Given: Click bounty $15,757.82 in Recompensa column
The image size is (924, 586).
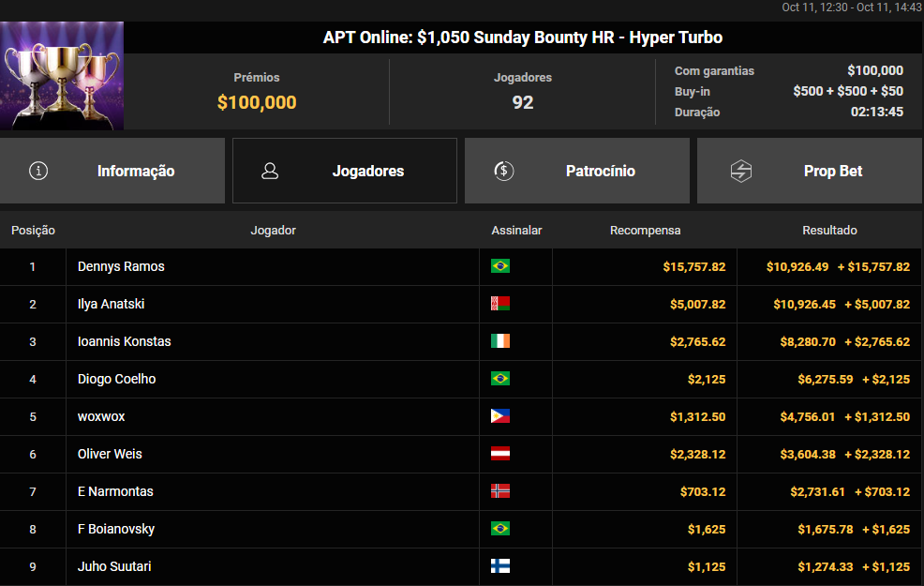Looking at the screenshot, I should coord(694,266).
